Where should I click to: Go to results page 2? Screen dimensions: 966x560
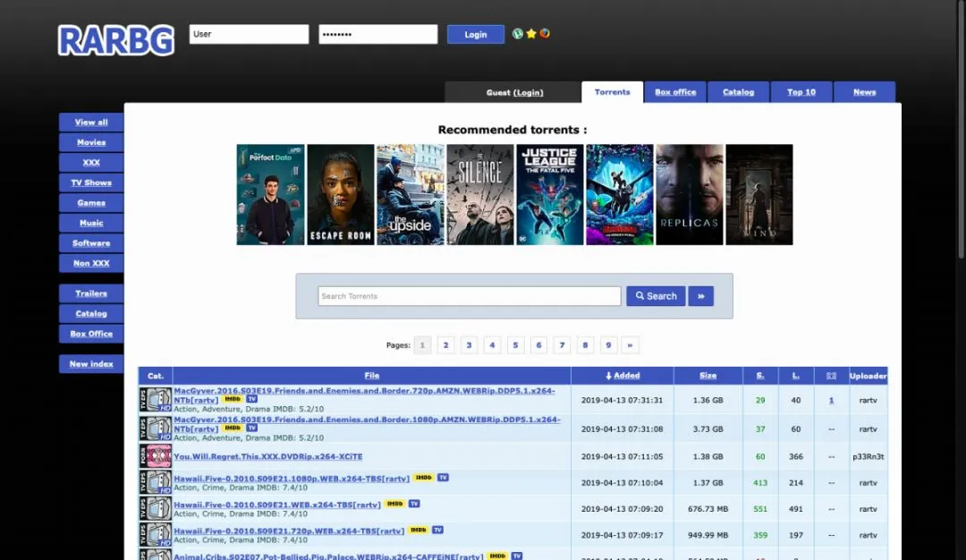(x=445, y=345)
